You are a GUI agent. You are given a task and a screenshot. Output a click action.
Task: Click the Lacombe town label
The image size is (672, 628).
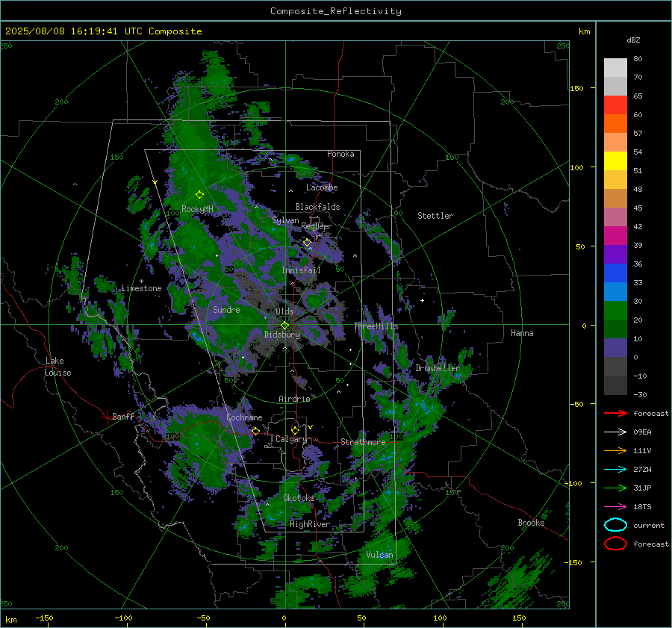coord(322,187)
